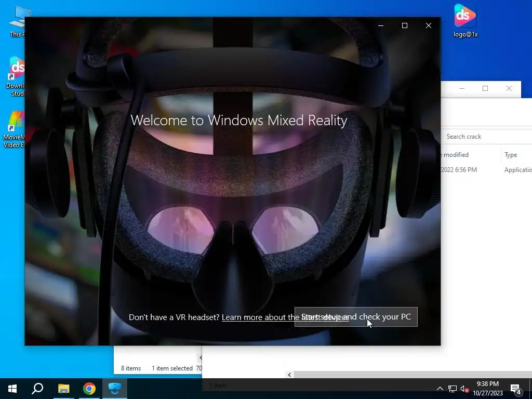The height and width of the screenshot is (399, 532).
Task: Close the Windows Mixed Reality window
Action: [x=429, y=26]
